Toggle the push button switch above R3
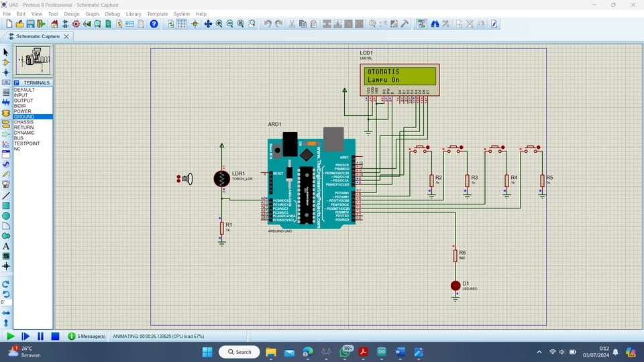 454,149
